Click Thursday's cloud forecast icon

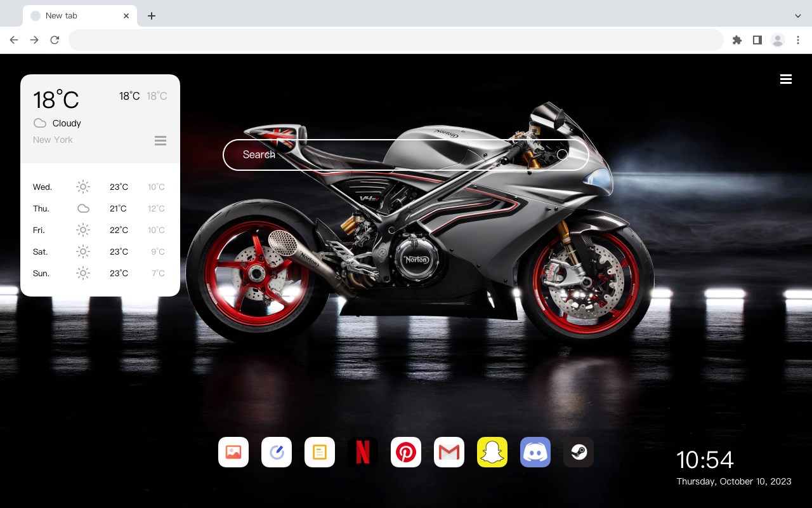pos(83,208)
